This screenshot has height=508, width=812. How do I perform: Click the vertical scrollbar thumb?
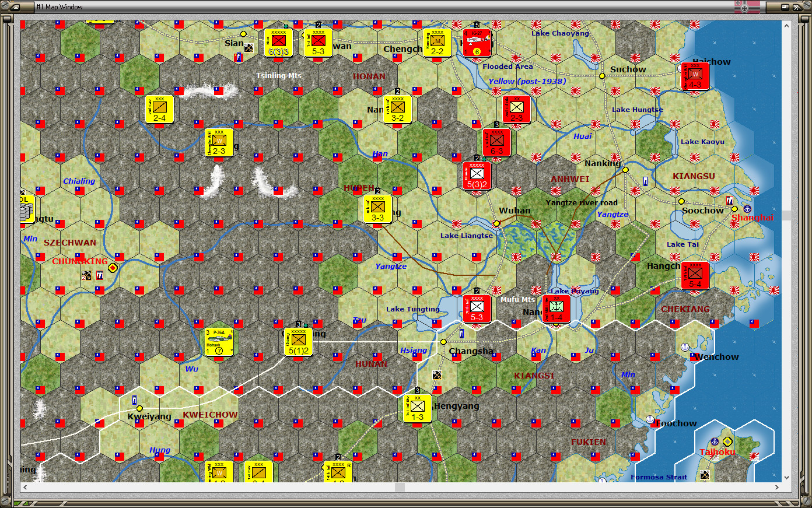pyautogui.click(x=787, y=215)
